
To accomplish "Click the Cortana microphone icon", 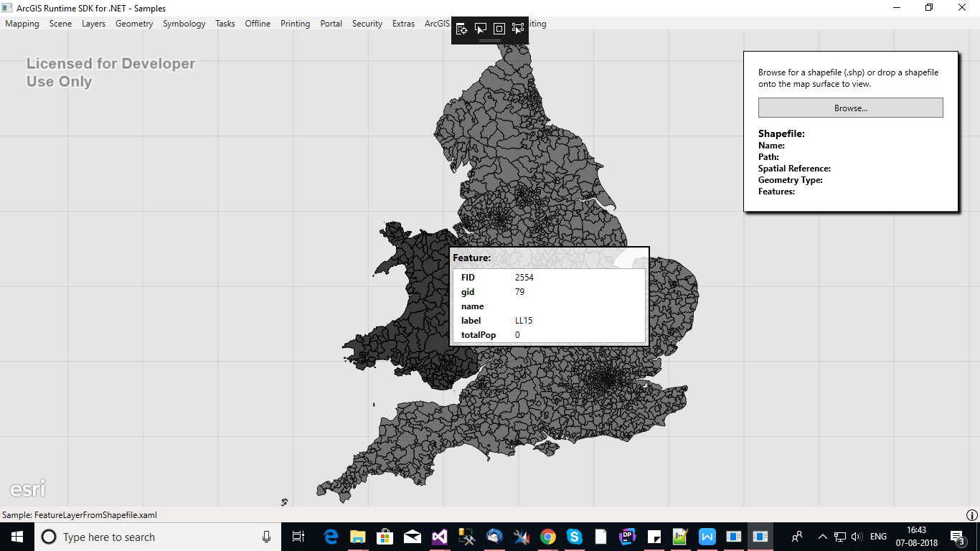I will click(266, 537).
